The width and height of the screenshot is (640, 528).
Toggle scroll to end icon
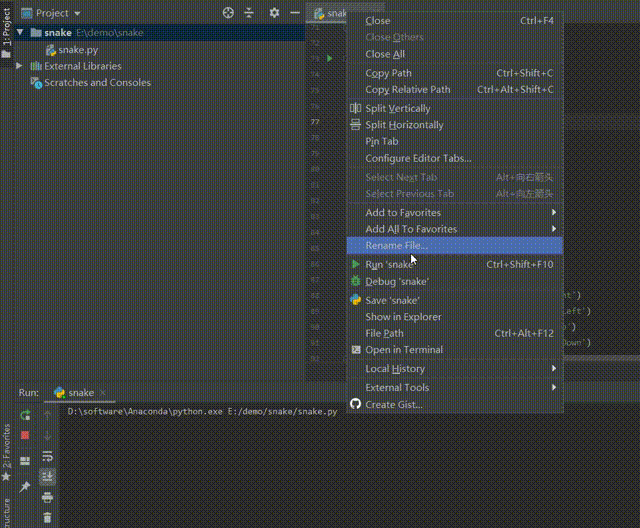tap(47, 476)
